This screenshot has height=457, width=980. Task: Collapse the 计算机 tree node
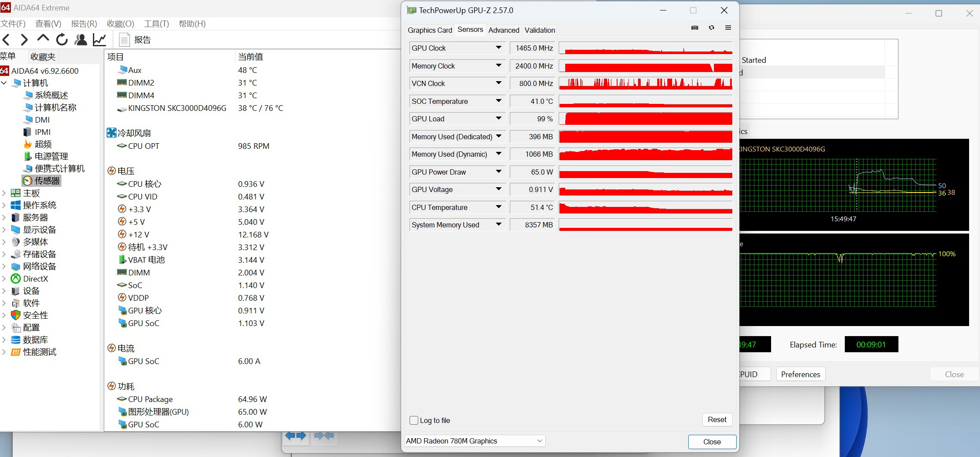click(4, 83)
